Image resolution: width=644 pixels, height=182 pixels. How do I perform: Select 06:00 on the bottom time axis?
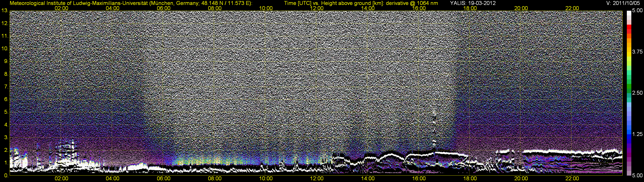(164, 179)
